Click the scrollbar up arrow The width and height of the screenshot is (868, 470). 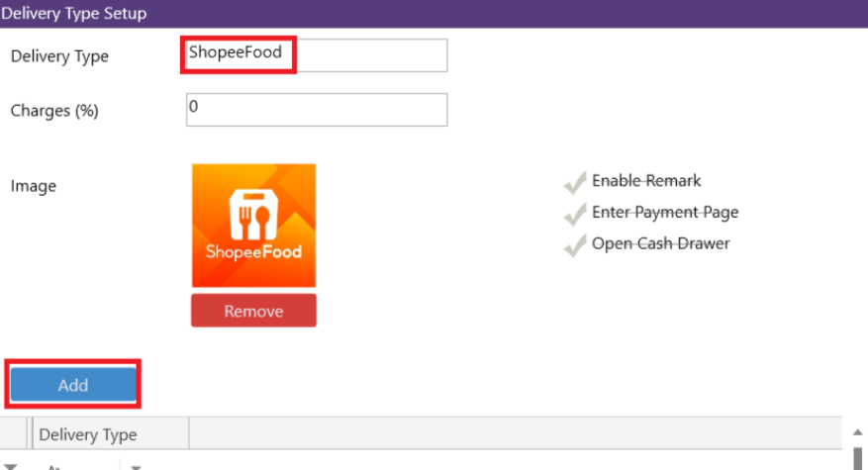point(857,431)
